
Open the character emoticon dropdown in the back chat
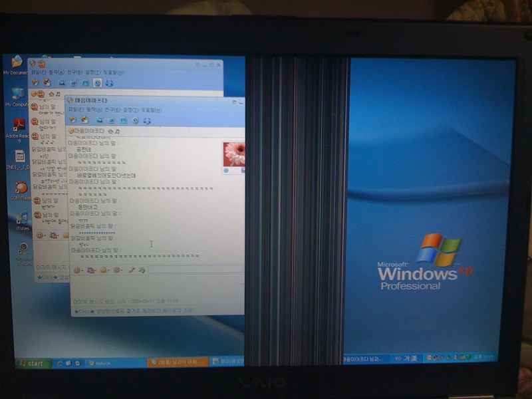55,235
